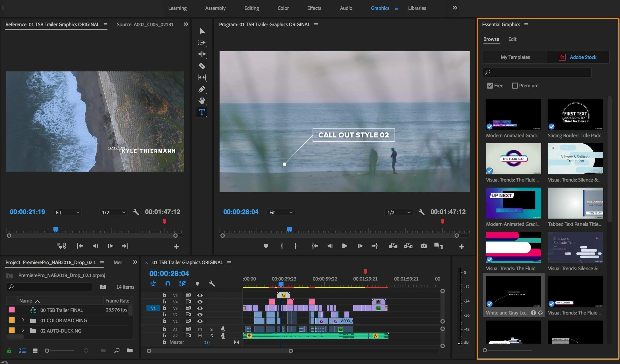
Task: Click the My Templates button
Action: [x=515, y=57]
